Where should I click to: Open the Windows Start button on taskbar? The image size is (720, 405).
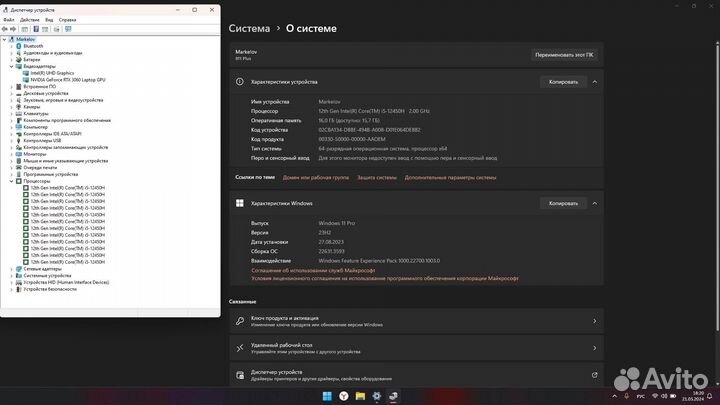point(327,396)
